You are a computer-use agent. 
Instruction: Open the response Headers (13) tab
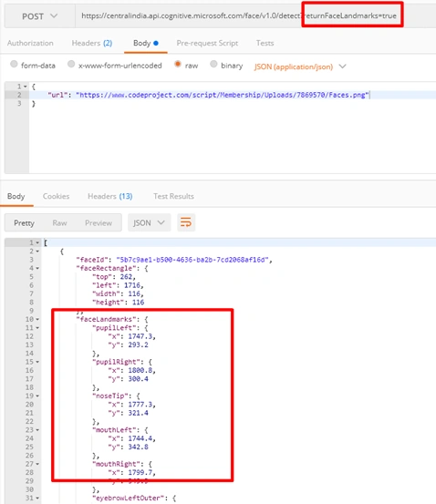click(x=110, y=196)
